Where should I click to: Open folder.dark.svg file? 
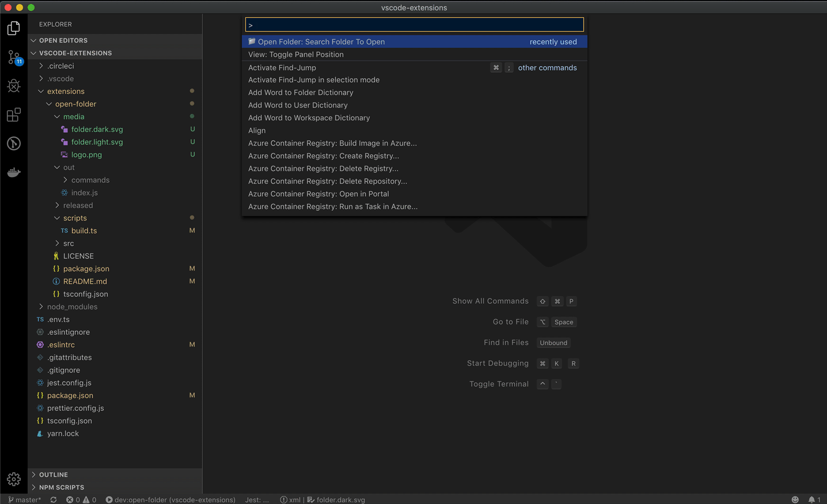pos(115,129)
